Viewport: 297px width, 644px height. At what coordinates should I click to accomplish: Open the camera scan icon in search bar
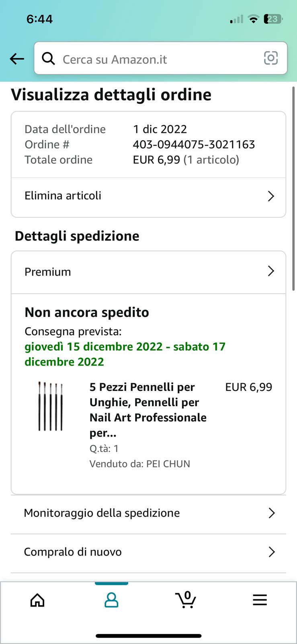[270, 58]
